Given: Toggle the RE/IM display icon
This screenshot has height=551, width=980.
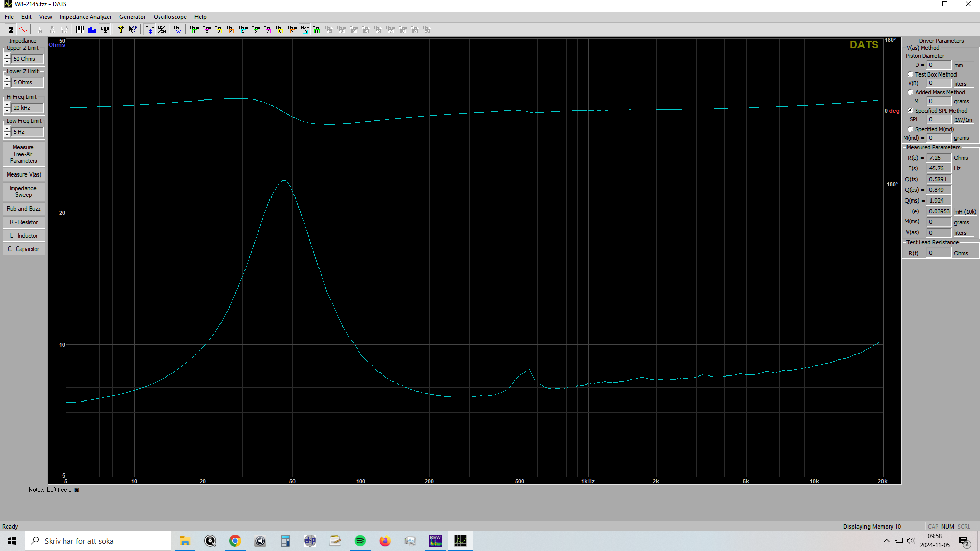Looking at the screenshot, I should click(162, 30).
